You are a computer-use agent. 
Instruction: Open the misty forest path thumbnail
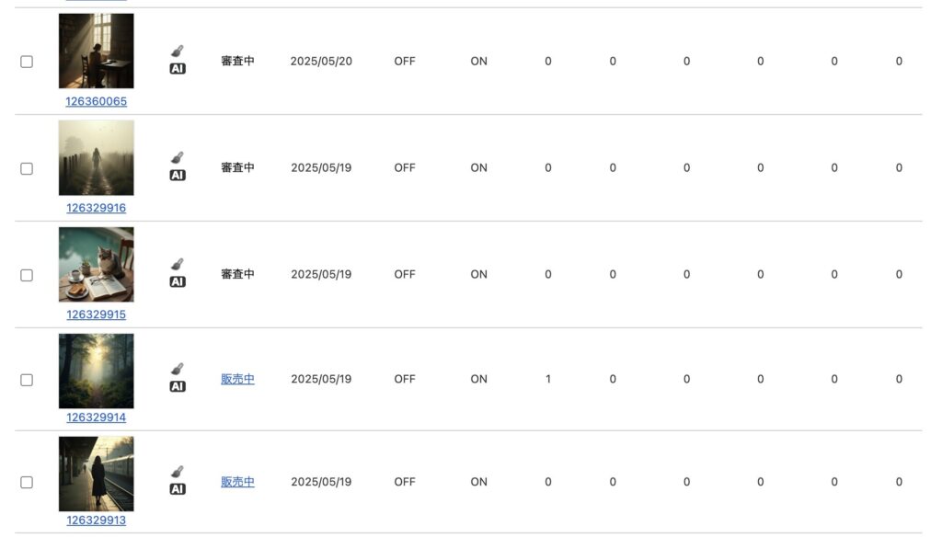pyautogui.click(x=96, y=371)
